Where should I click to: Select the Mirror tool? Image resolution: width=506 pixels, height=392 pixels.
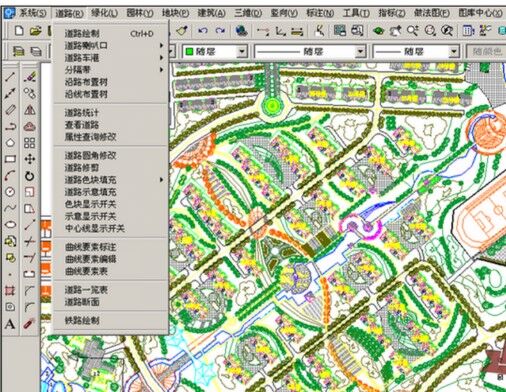(x=30, y=110)
